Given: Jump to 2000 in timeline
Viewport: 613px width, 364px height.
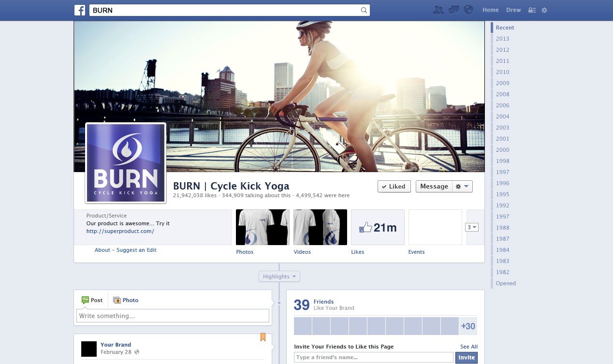Looking at the screenshot, I should click(x=502, y=150).
